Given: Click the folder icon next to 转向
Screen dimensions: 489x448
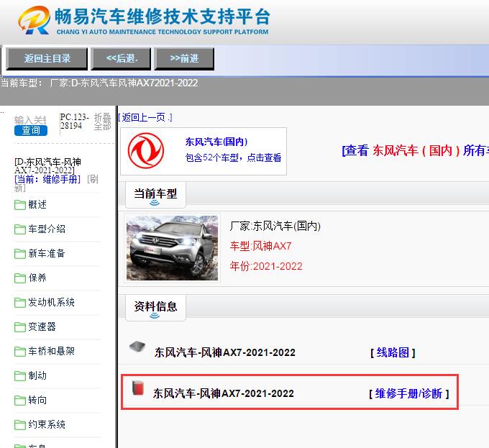Looking at the screenshot, I should (x=20, y=401).
